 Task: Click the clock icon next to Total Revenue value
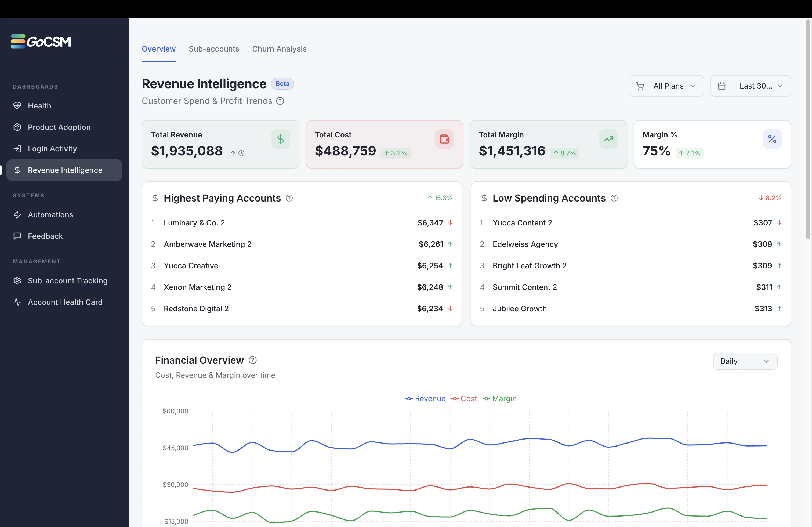tap(241, 153)
